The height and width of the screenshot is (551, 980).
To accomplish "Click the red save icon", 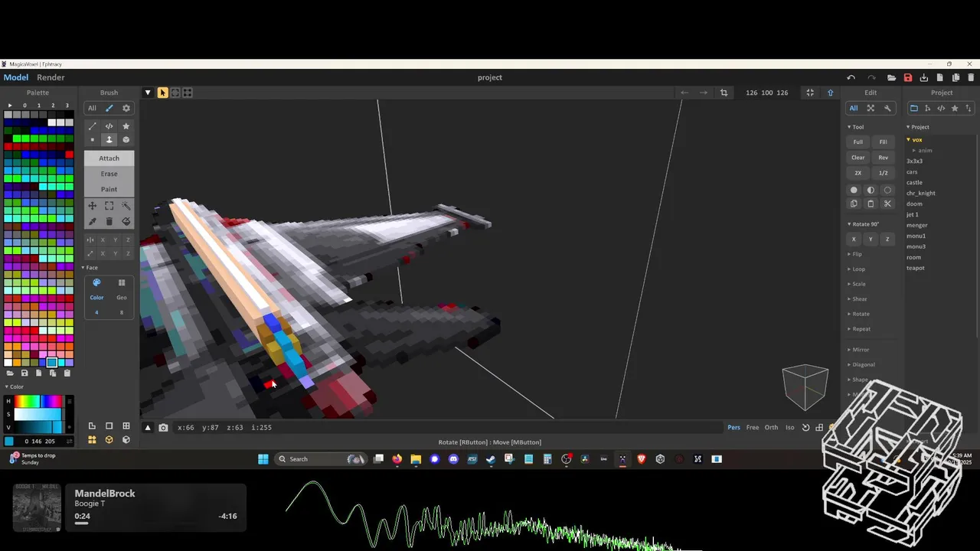I will [x=908, y=77].
